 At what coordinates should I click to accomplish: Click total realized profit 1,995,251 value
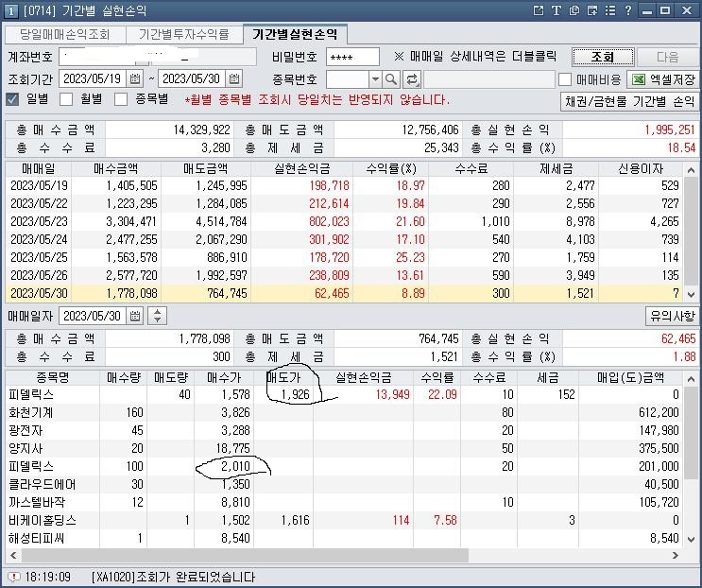click(670, 130)
